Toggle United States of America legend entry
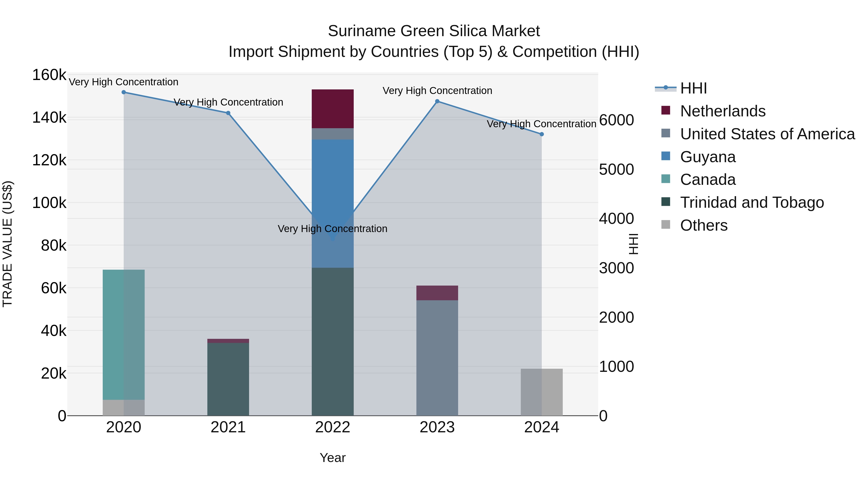Viewport: 868px width, 488px height. pyautogui.click(x=758, y=134)
